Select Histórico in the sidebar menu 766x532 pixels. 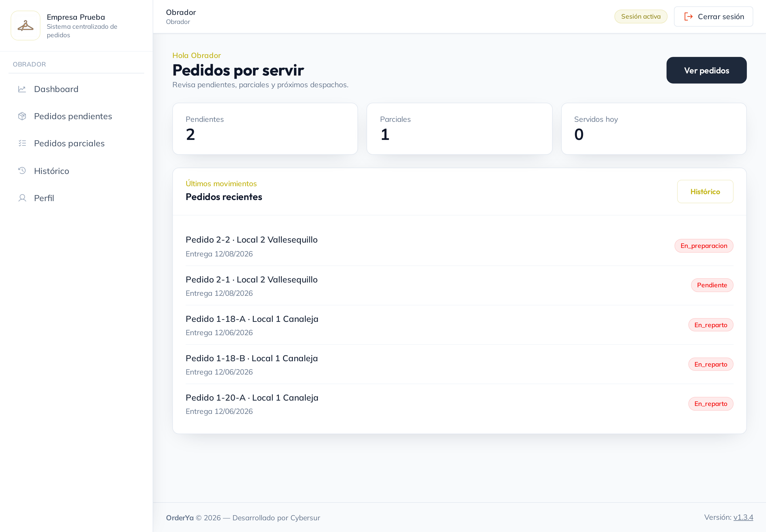click(76, 171)
